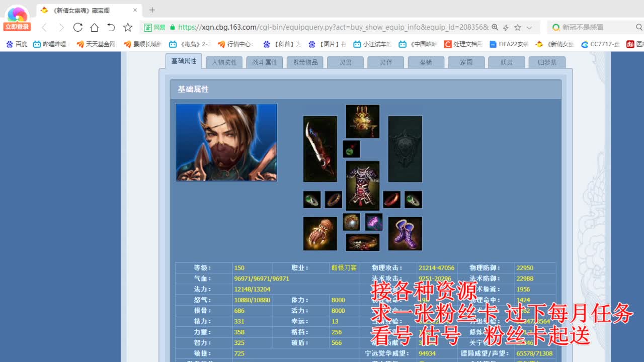Click the 敏捷 value 725

coord(239,353)
